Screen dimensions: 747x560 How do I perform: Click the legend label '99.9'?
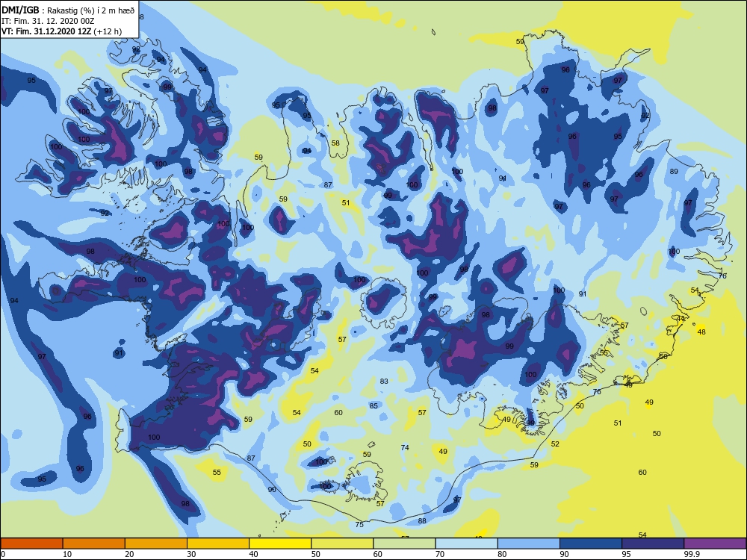pyautogui.click(x=692, y=554)
